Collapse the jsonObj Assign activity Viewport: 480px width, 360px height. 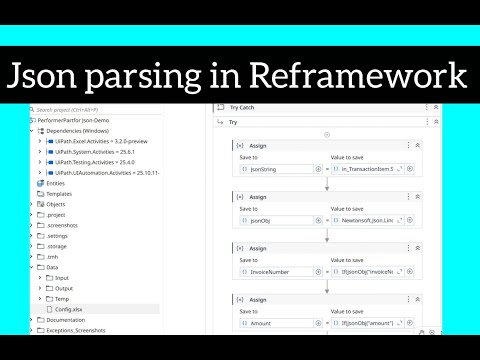(417, 197)
